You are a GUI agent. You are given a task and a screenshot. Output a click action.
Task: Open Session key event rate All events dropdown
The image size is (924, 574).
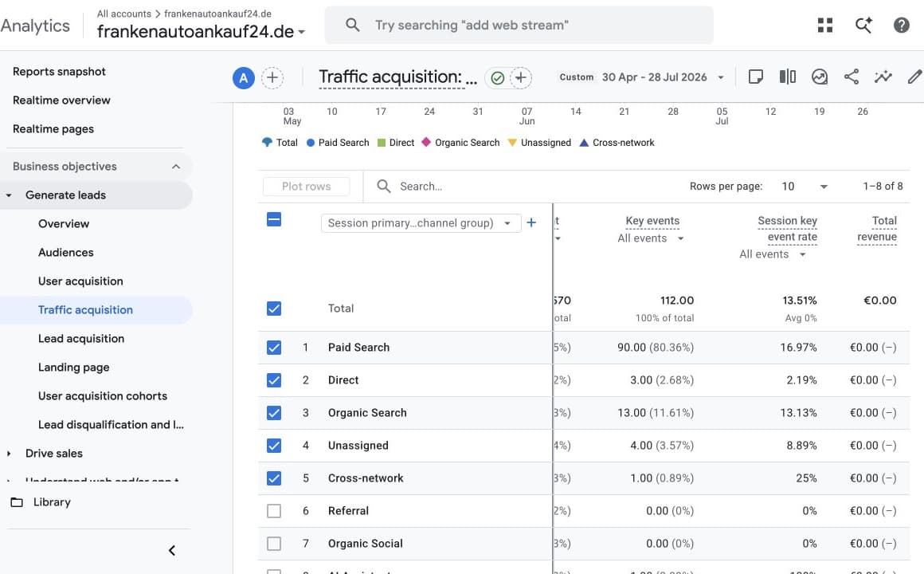[773, 254]
